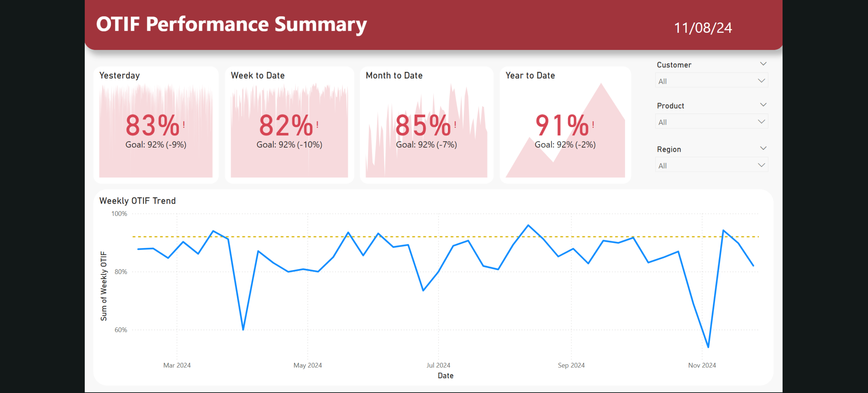Click the lowest November data point on the trend line
The height and width of the screenshot is (393, 868).
click(708, 347)
